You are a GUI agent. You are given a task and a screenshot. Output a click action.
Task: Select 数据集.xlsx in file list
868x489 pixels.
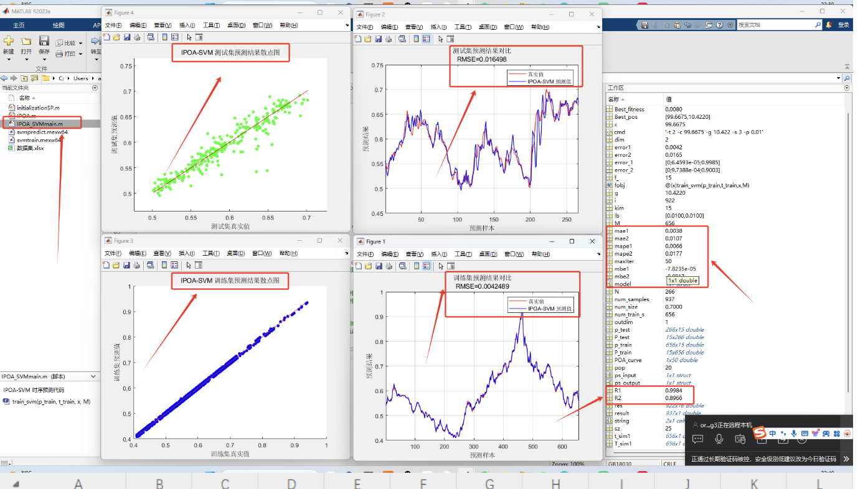coord(26,148)
